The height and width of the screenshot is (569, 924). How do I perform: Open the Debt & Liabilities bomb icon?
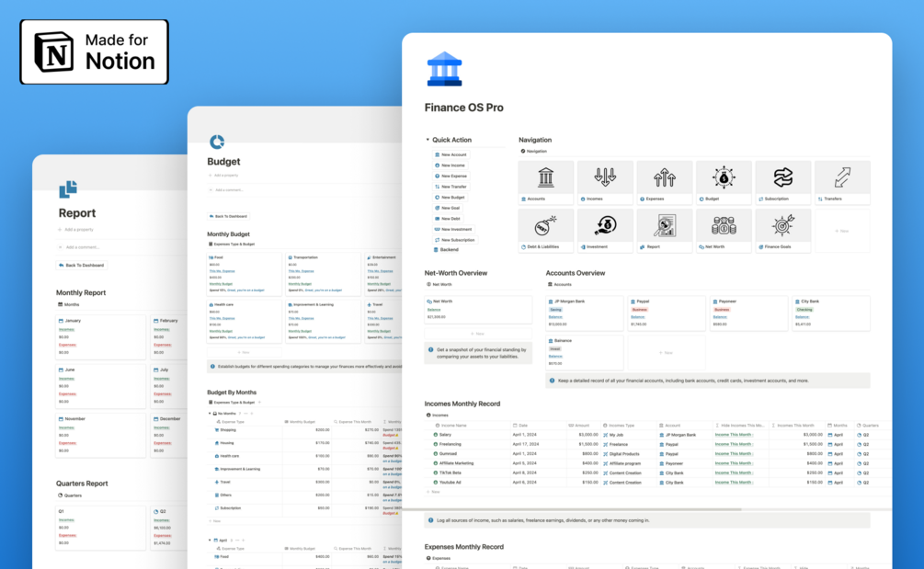pyautogui.click(x=546, y=225)
